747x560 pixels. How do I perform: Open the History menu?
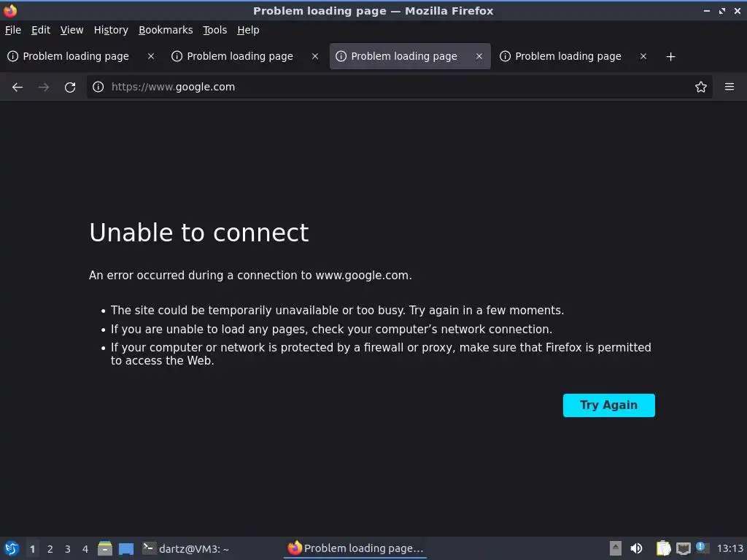111,30
